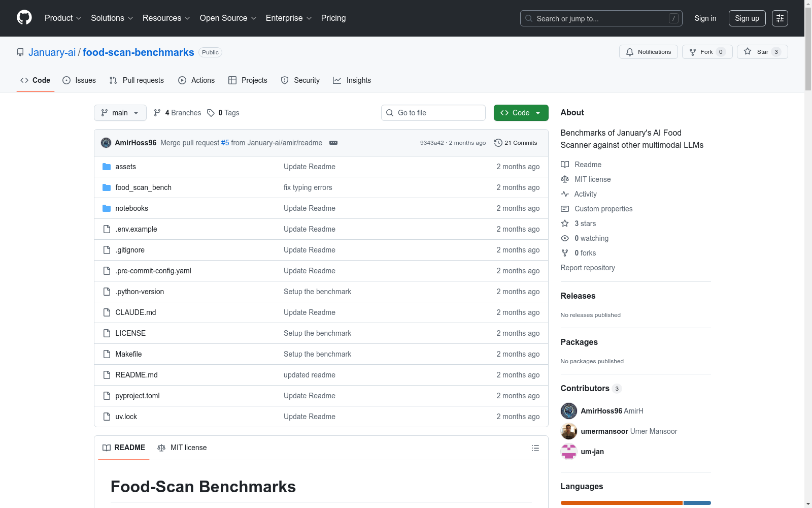Open the green Code dropdown button
The image size is (812, 508).
[521, 113]
